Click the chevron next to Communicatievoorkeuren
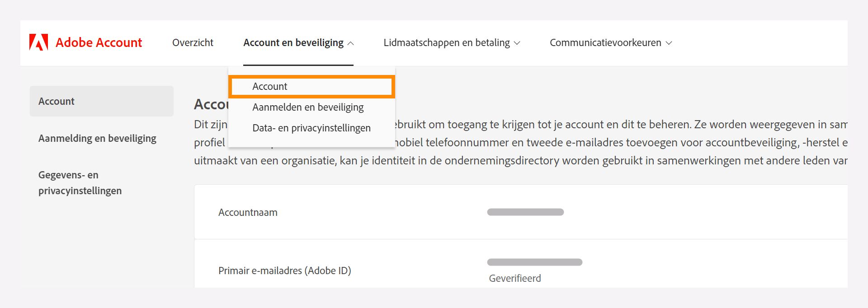The height and width of the screenshot is (308, 868). tap(669, 43)
